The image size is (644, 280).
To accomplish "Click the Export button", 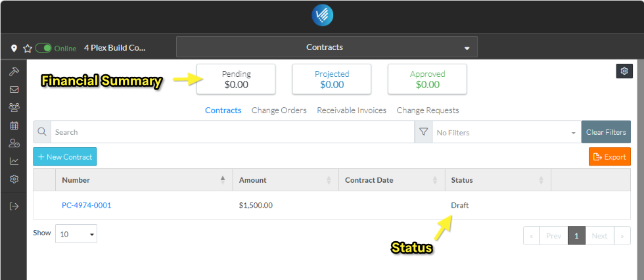I will [x=609, y=156].
